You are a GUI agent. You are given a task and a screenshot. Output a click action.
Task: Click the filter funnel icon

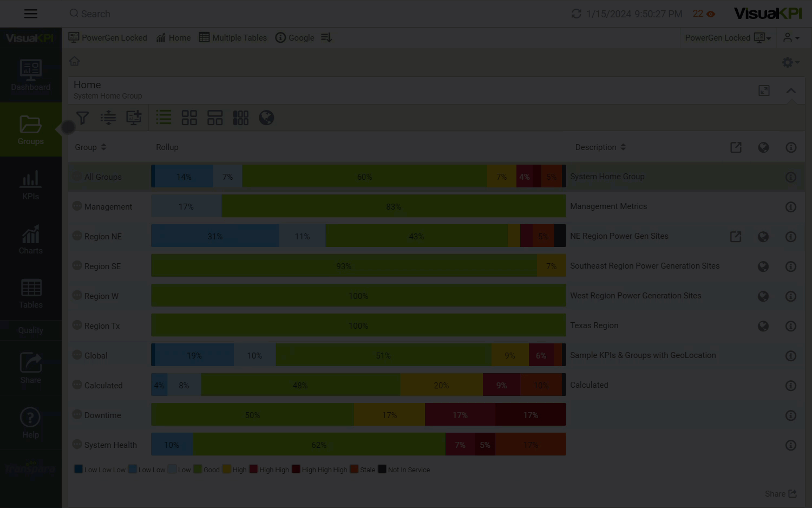82,118
